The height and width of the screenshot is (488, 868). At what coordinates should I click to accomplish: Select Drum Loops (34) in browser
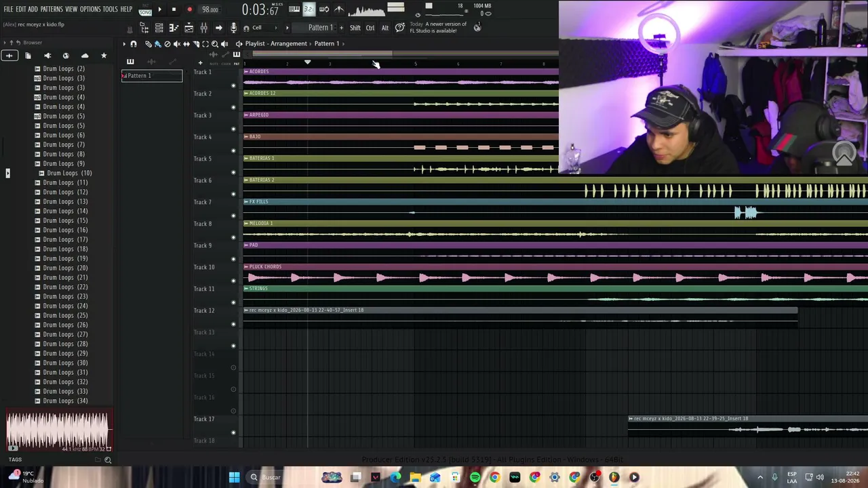65,401
